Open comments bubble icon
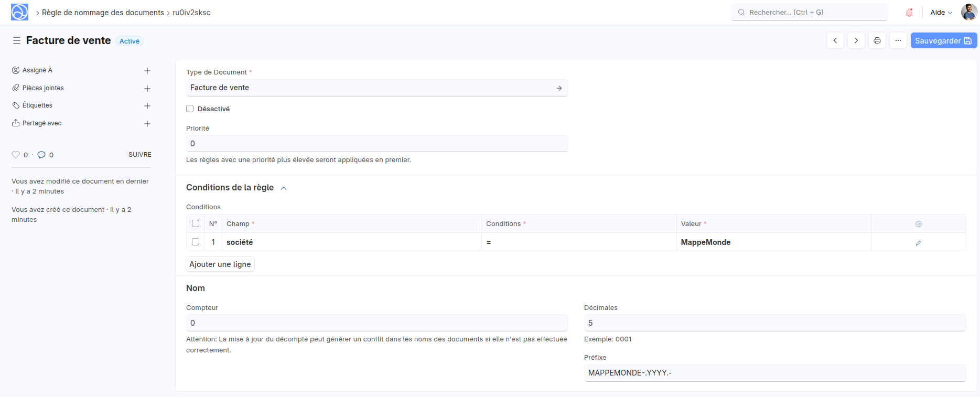Viewport: 980px width, 397px height. click(41, 155)
